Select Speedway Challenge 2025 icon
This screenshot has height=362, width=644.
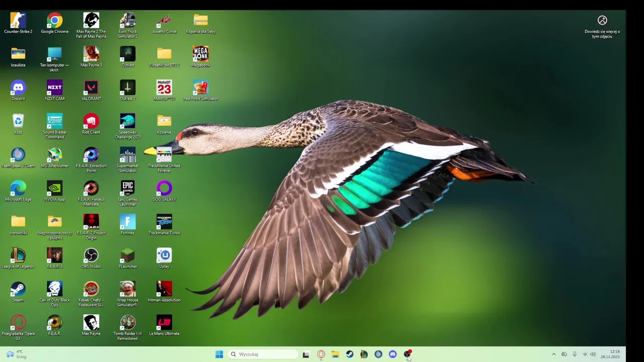[128, 126]
